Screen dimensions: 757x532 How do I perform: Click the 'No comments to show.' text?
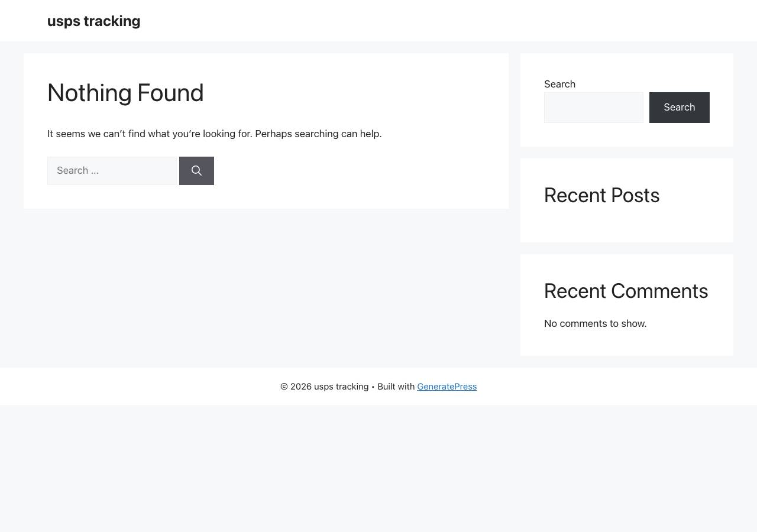(x=596, y=324)
